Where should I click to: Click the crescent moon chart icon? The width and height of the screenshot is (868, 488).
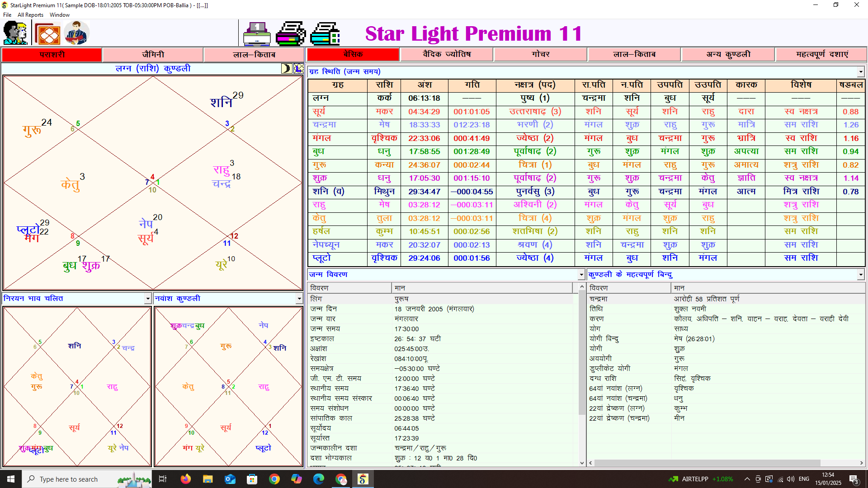287,68
